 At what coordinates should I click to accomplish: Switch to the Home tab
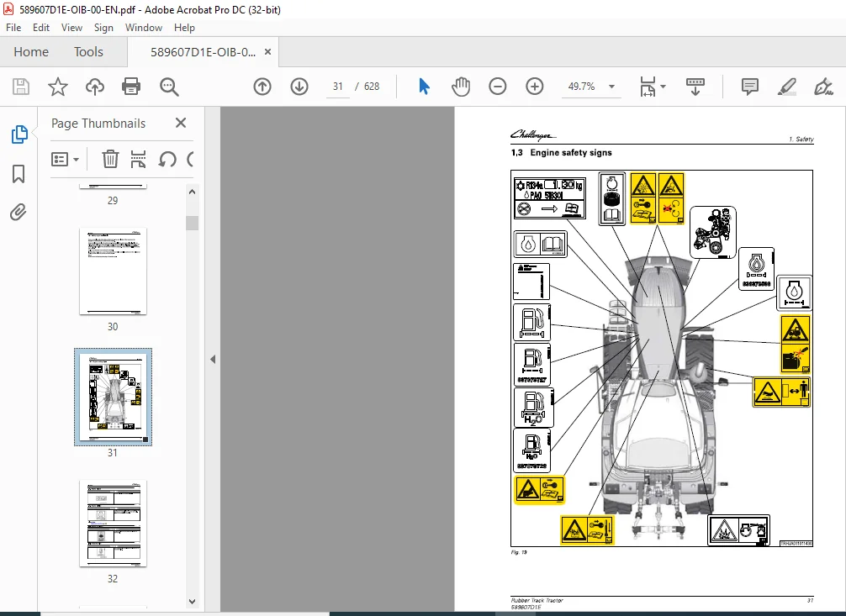(x=31, y=52)
